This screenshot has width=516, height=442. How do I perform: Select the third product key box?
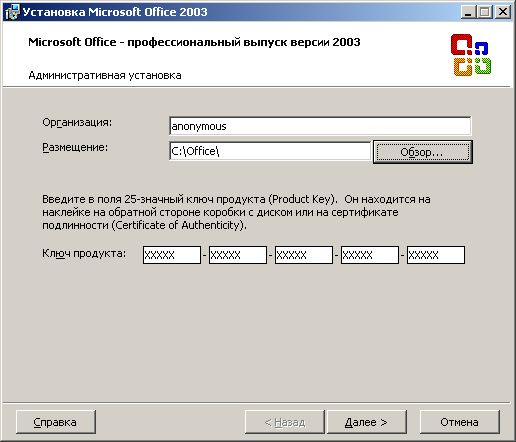[304, 255]
